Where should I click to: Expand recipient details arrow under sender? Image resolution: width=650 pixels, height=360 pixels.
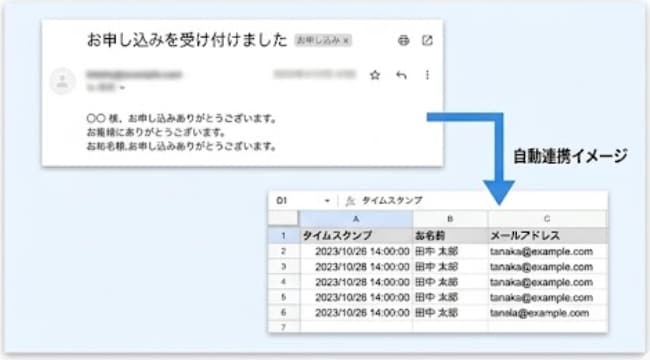pyautogui.click(x=122, y=88)
